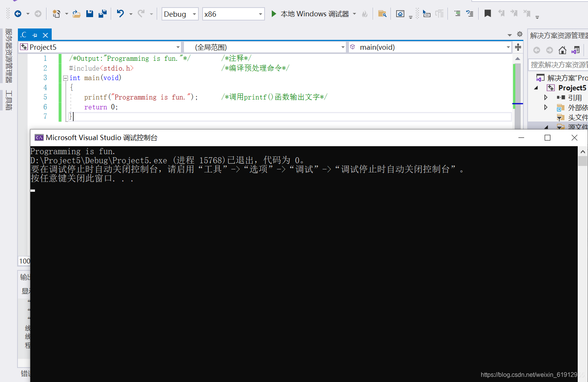This screenshot has height=382, width=588.
Task: Click the Solution Explorer search box
Action: coord(558,65)
